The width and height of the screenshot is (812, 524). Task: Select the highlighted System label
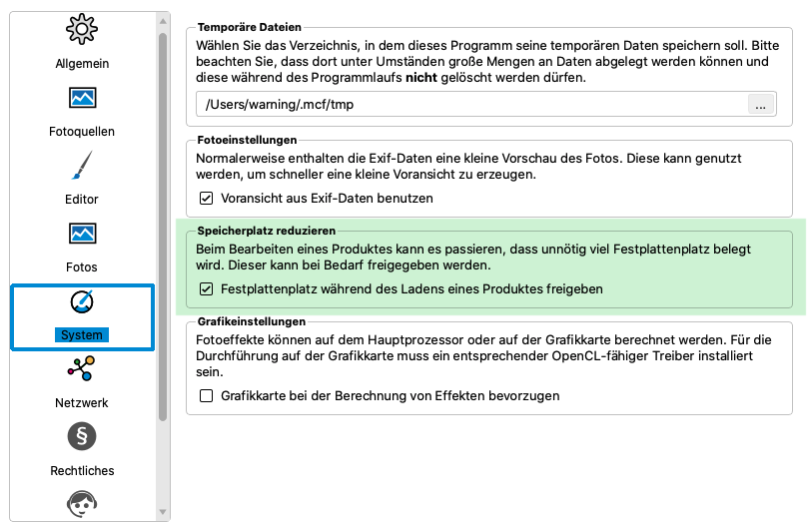pos(82,334)
